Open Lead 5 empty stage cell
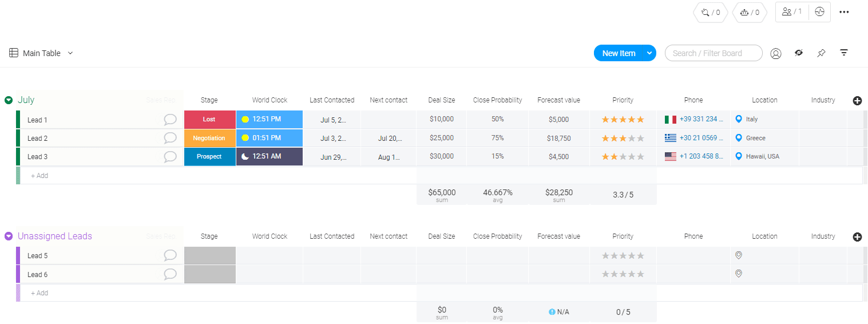 tap(209, 255)
